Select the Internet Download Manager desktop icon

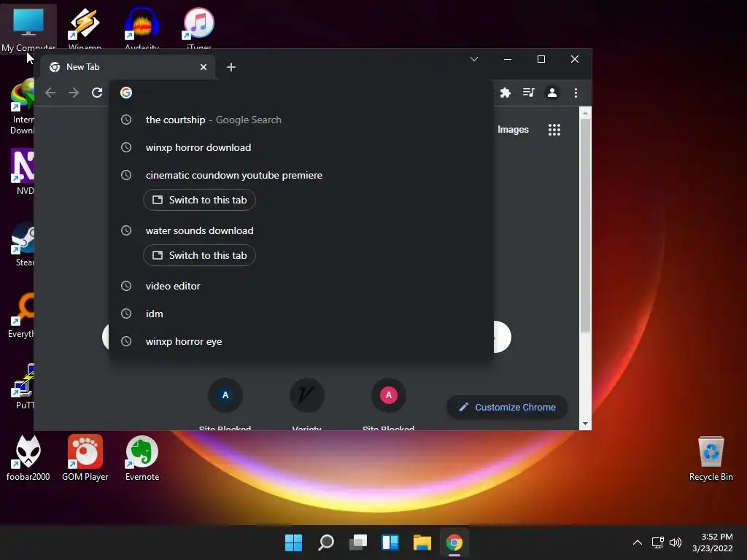coord(23,106)
